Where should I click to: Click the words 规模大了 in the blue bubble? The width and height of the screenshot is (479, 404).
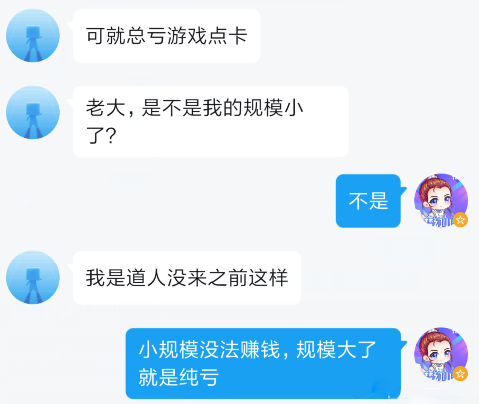click(336, 350)
